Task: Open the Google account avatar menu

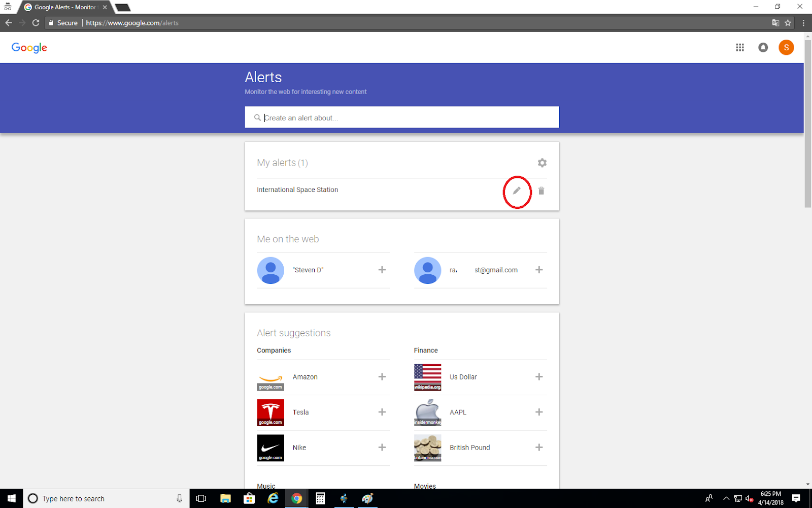Action: [x=786, y=47]
